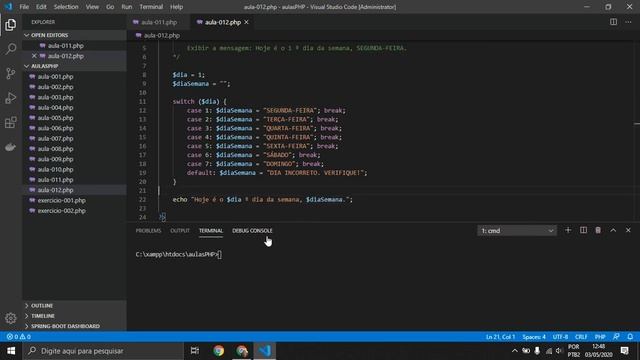
Task: Maximize the terminal panel size
Action: [x=613, y=230]
